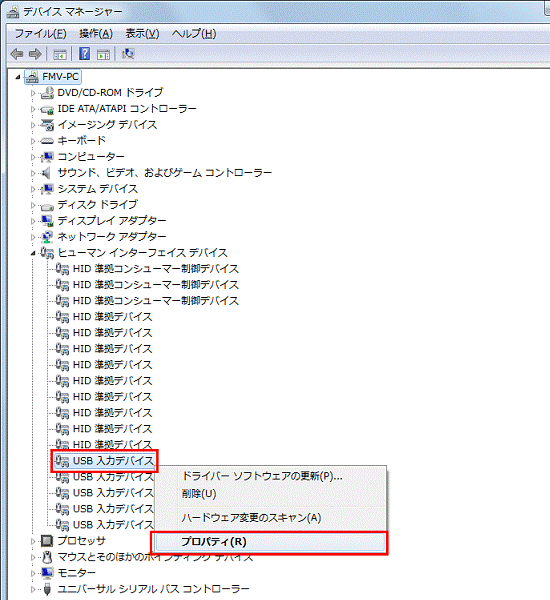This screenshot has width=550, height=600.
Task: Open the ファイル(F) menu
Action: (41, 34)
